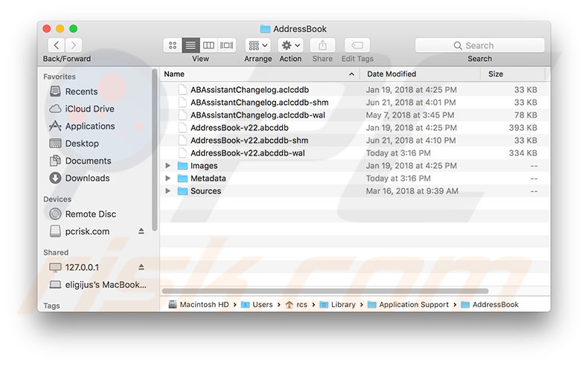
Task: Click the AddressBook folder icon in the title bar
Action: tap(265, 29)
